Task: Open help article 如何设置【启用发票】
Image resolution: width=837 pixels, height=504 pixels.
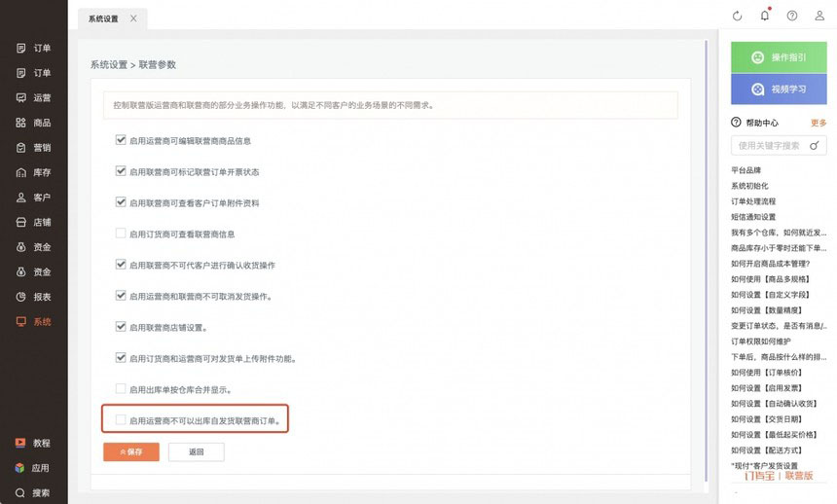Action: pos(767,388)
